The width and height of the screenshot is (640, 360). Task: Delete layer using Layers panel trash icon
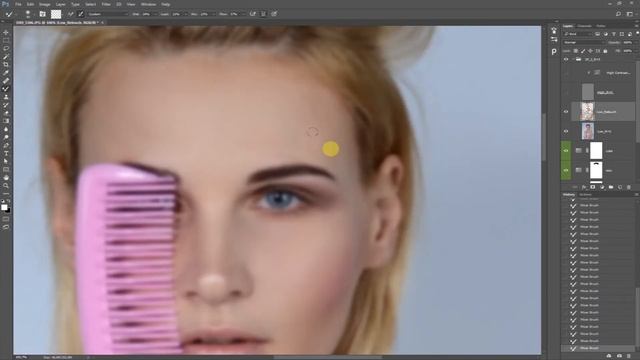click(x=629, y=187)
